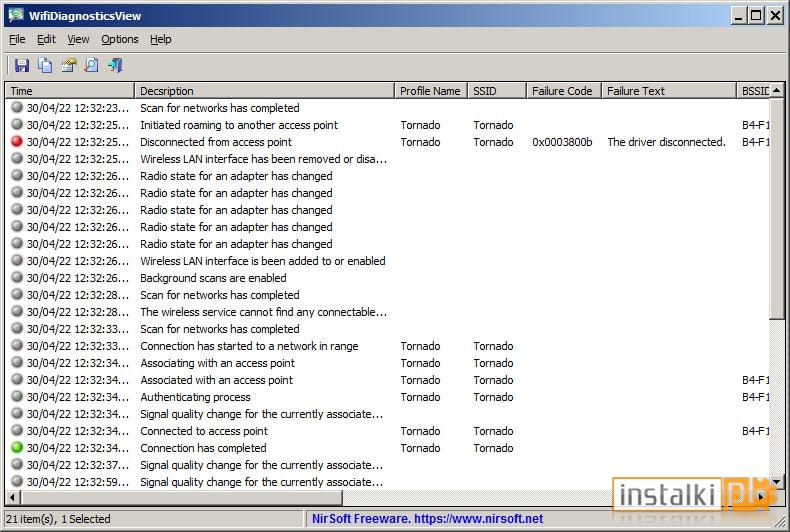
Task: Click 'The driver disconnected.' failure text
Action: pos(667,142)
